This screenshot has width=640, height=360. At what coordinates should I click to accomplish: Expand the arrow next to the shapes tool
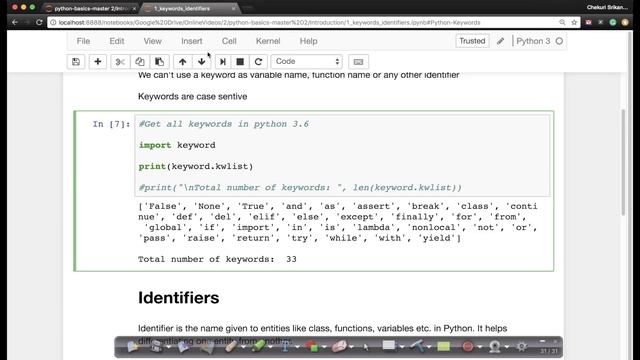point(324,347)
